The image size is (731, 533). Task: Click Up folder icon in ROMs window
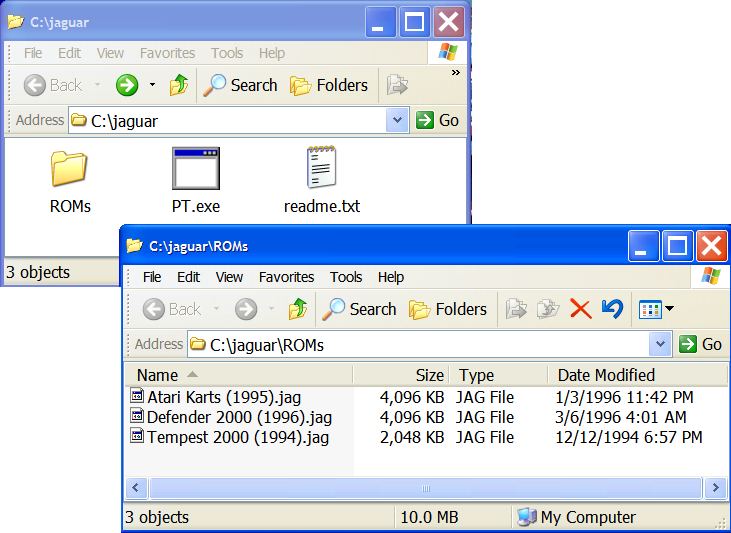tap(297, 309)
